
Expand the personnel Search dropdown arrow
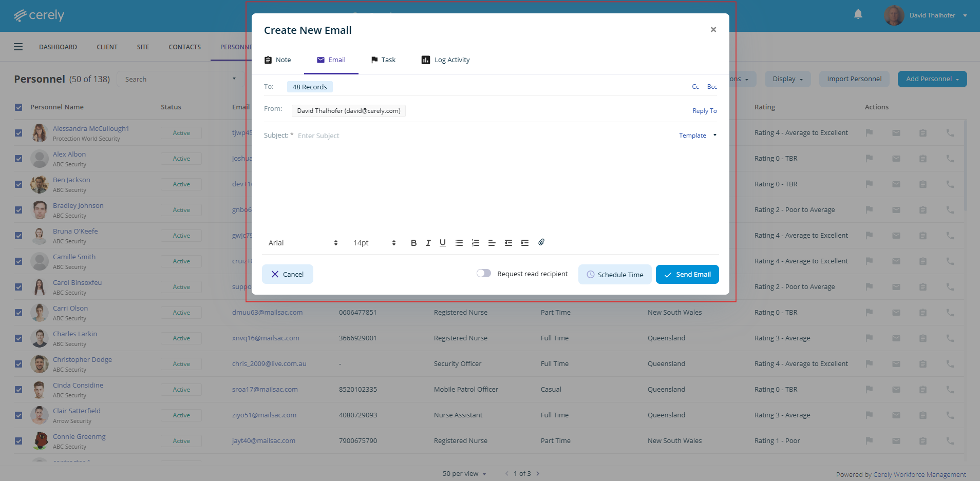click(x=234, y=79)
